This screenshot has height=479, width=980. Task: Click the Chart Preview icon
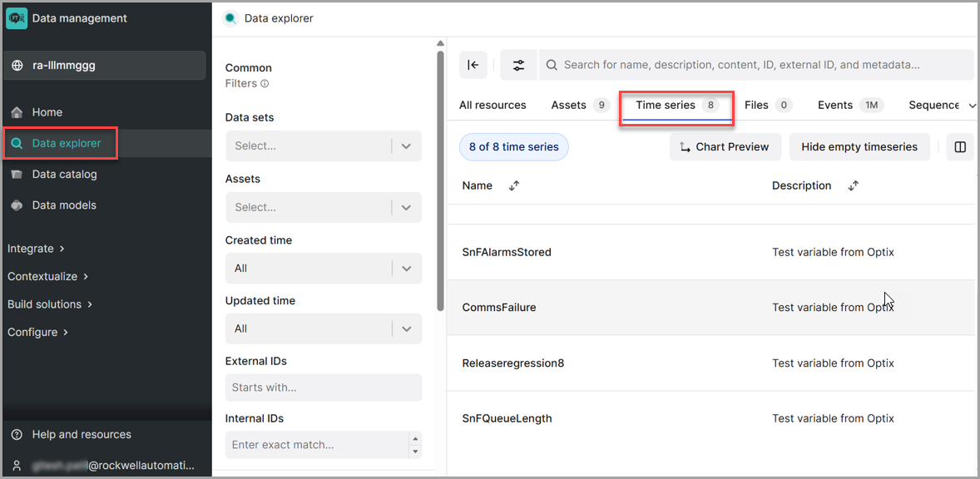pyautogui.click(x=685, y=147)
